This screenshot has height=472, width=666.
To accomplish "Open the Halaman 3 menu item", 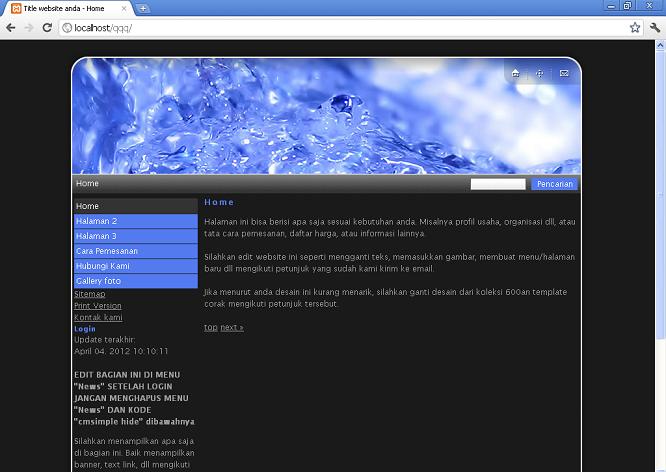I will [x=135, y=236].
